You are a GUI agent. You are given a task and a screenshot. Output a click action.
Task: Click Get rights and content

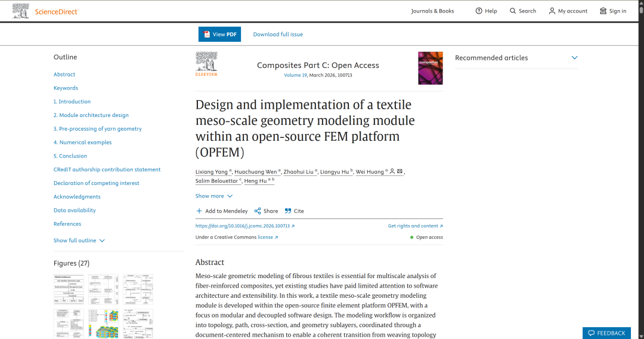415,226
